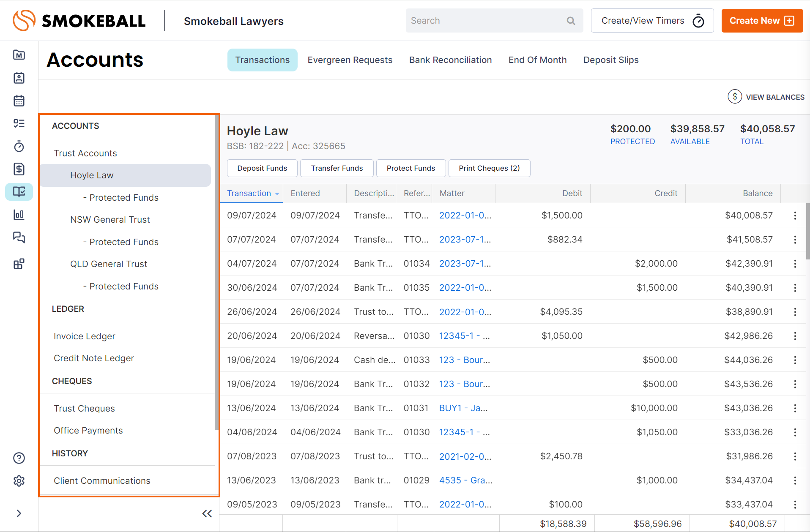Image resolution: width=810 pixels, height=532 pixels.
Task: Open the Help question mark icon
Action: [19, 458]
